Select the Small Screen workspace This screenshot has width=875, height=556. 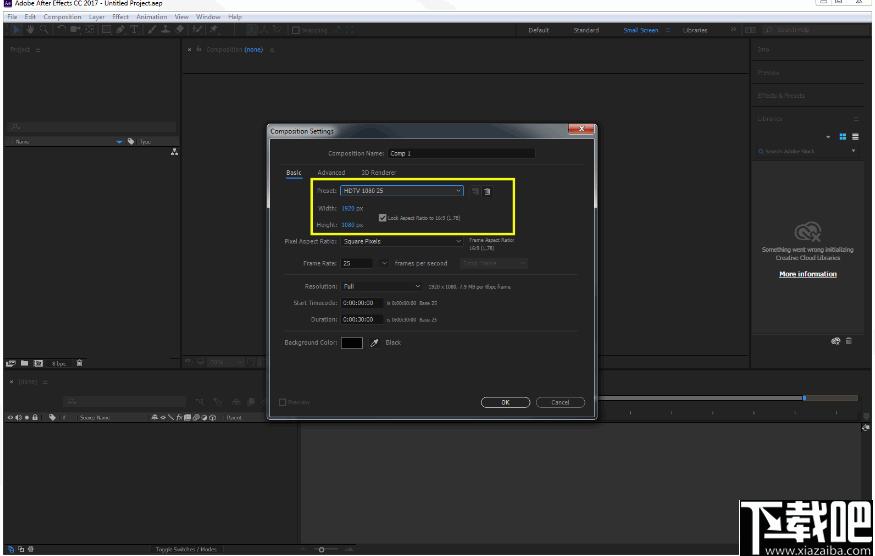click(641, 30)
